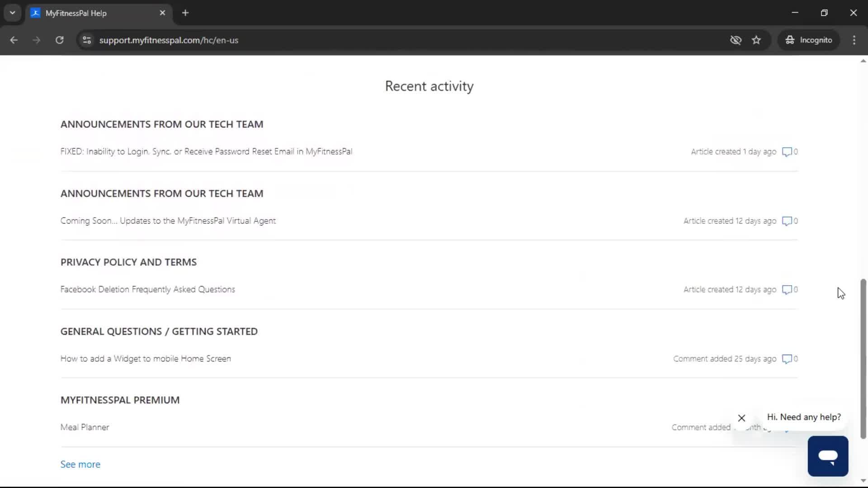Click the browser back arrow
The height and width of the screenshot is (488, 868).
(x=14, y=40)
